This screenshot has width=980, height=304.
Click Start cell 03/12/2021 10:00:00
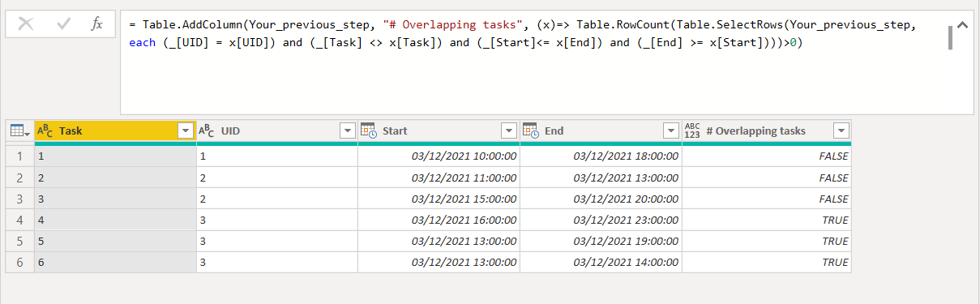coord(439,156)
